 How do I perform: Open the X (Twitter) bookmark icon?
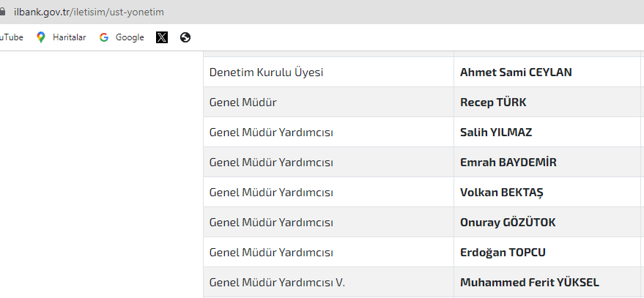pyautogui.click(x=162, y=37)
